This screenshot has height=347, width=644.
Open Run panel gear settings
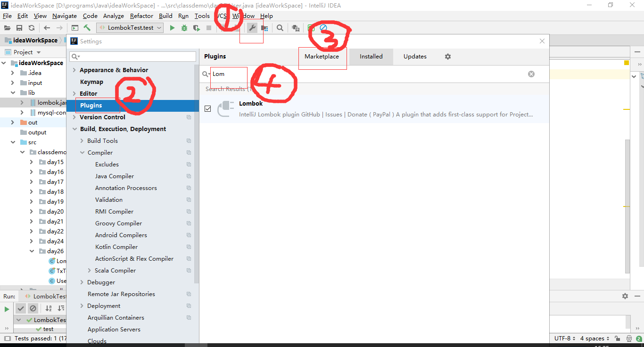pyautogui.click(x=625, y=296)
